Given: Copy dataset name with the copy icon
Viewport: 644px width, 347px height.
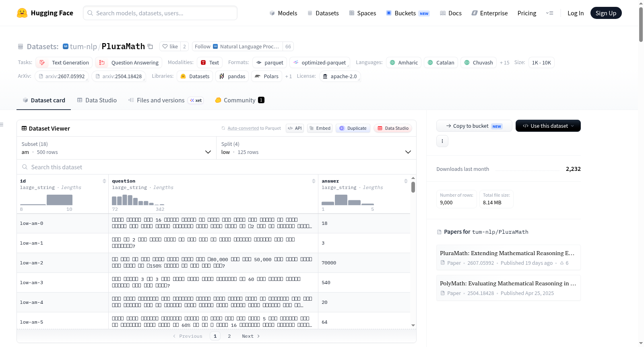Looking at the screenshot, I should point(150,46).
